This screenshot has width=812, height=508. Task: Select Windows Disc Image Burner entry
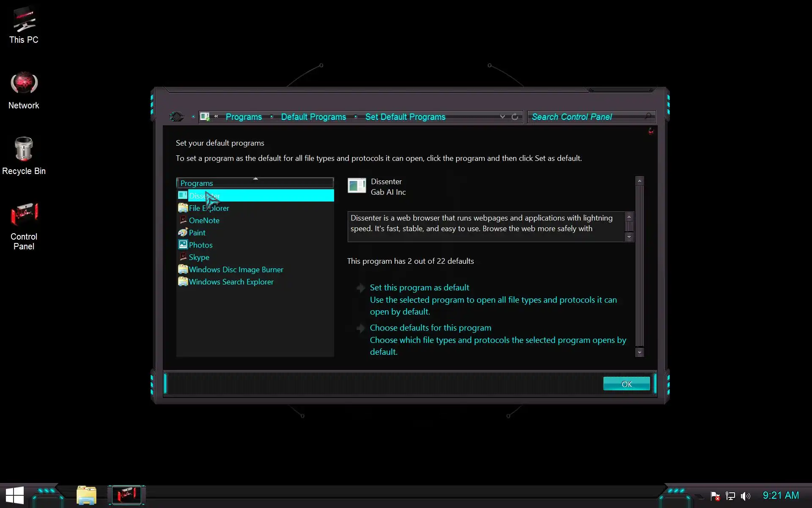(236, 270)
